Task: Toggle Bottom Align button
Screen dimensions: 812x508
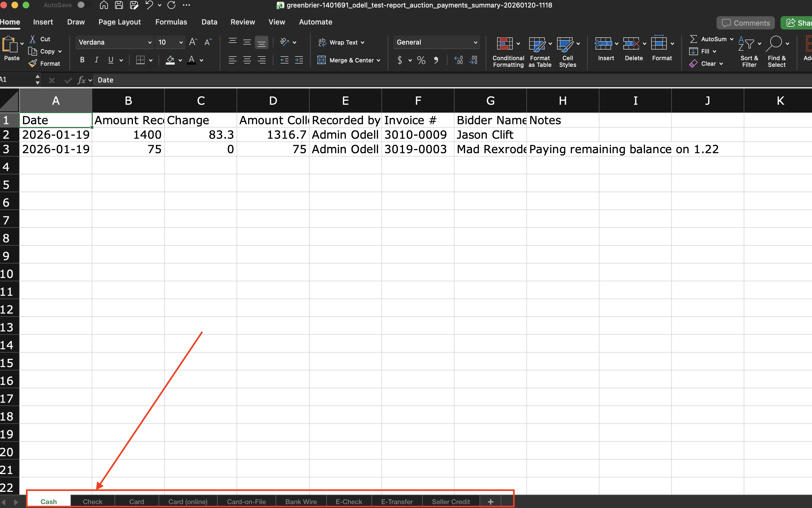Action: point(261,42)
